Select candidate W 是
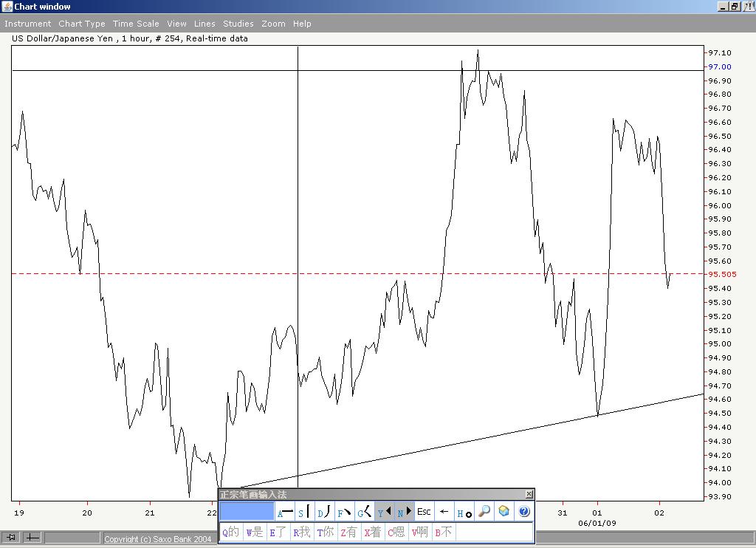Screen dimensions: 756x548 point(255,532)
